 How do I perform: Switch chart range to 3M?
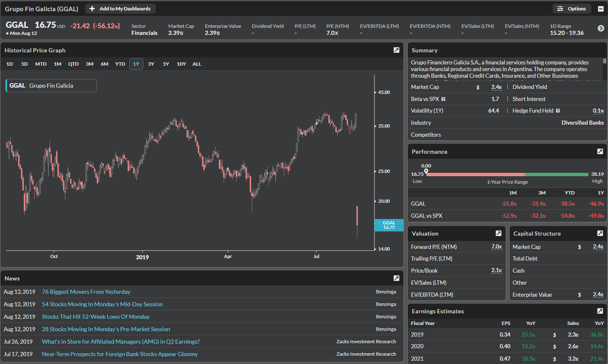89,64
